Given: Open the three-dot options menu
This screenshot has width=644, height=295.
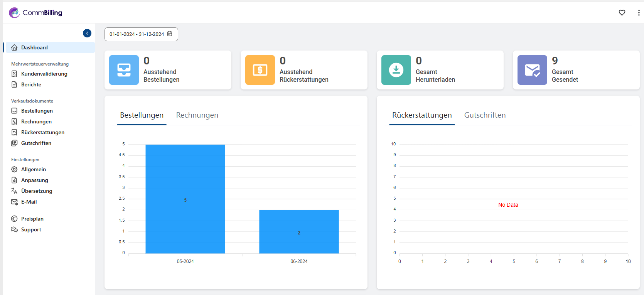Looking at the screenshot, I should pos(639,13).
